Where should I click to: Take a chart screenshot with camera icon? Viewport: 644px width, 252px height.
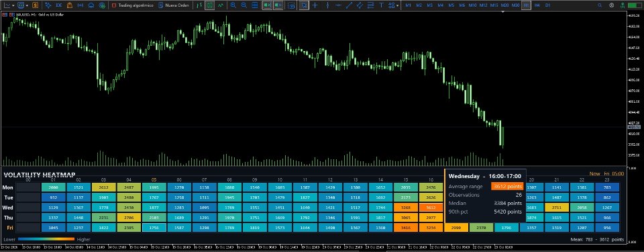pyautogui.click(x=291, y=5)
